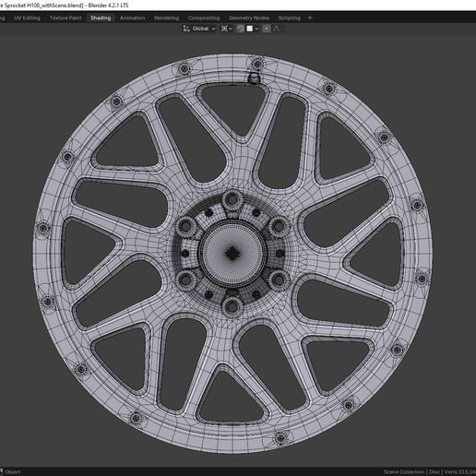Viewport: 476px width, 476px height.
Task: Select the Shading workspace tab
Action: coord(101,18)
